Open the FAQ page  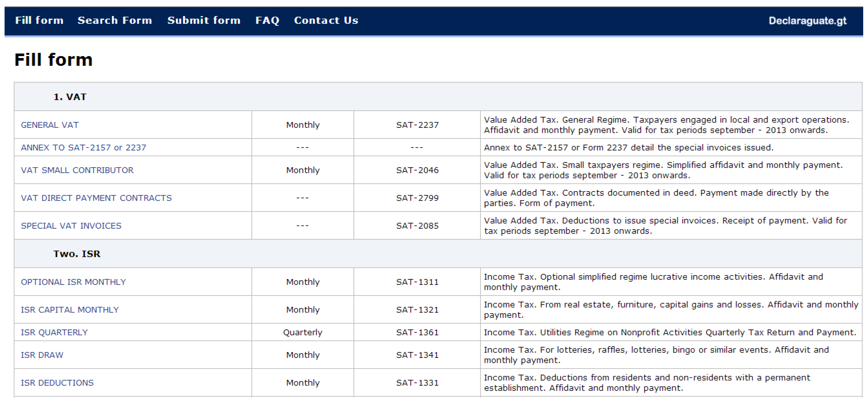click(267, 20)
